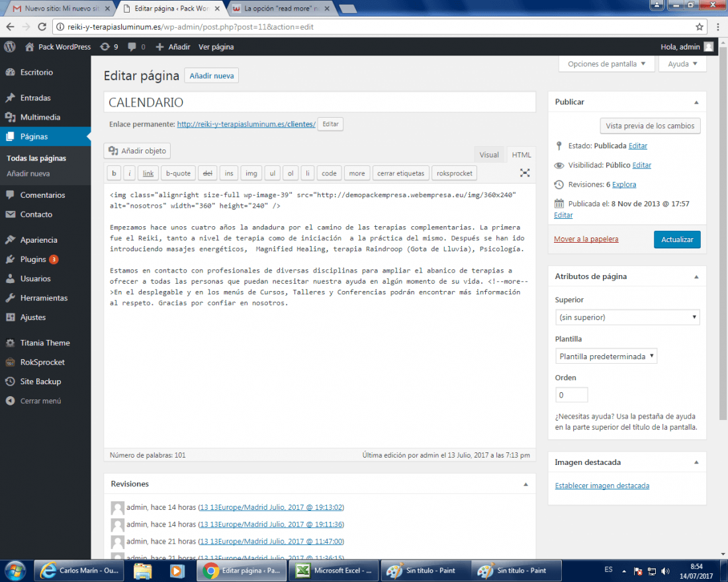Collapse the Publicar box
This screenshot has height=582, width=728.
coord(696,102)
